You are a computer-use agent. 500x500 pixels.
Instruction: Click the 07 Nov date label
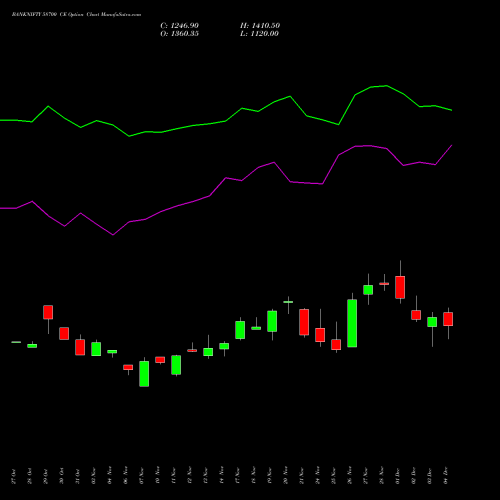click(142, 476)
